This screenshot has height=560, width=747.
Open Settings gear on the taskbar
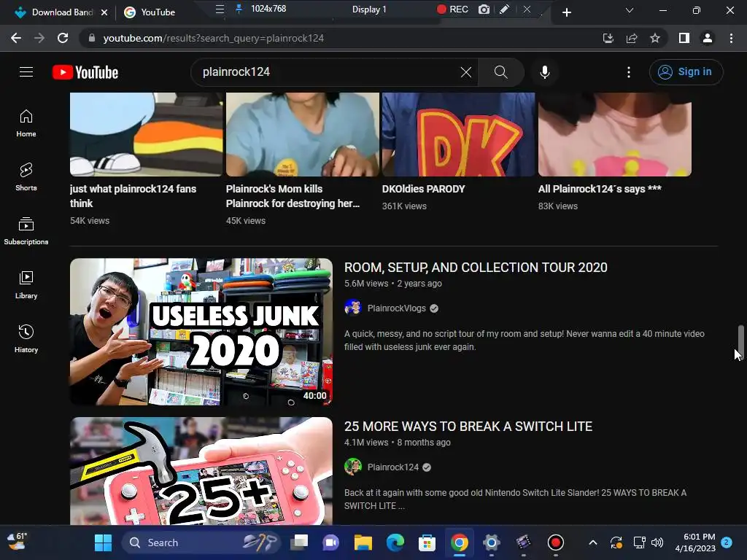(491, 542)
